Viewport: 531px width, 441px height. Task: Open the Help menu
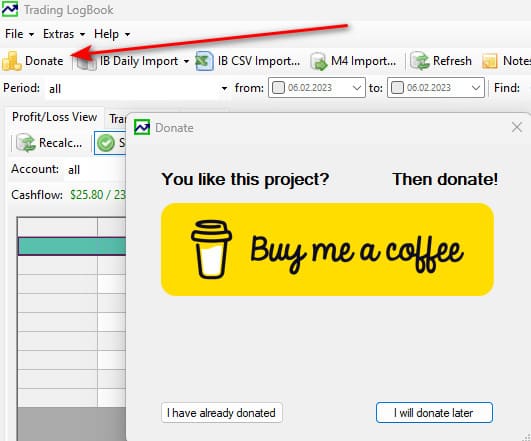(x=112, y=34)
